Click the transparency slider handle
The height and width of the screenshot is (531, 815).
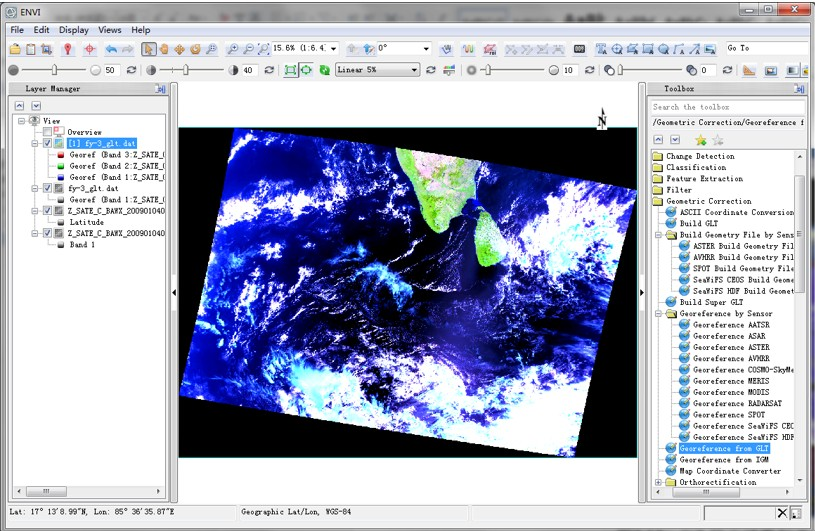pos(620,70)
